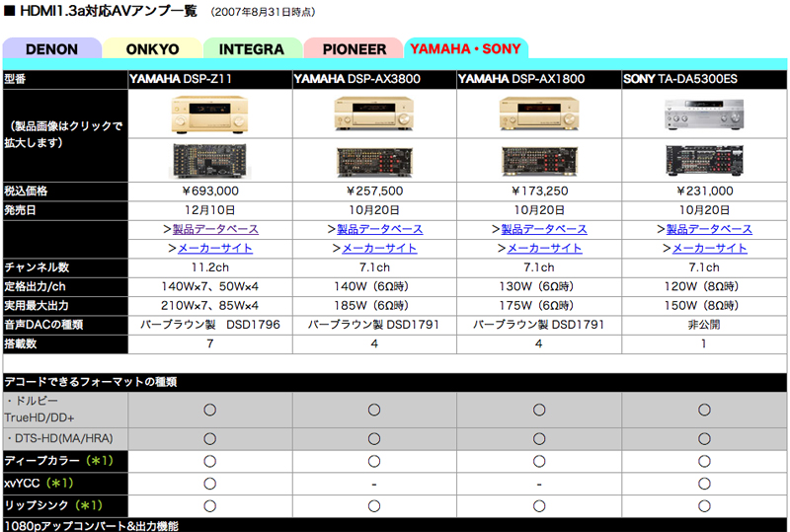This screenshot has height=532, width=790.
Task: Click the 120W（8Ω時） cell
Action: pyautogui.click(x=704, y=286)
